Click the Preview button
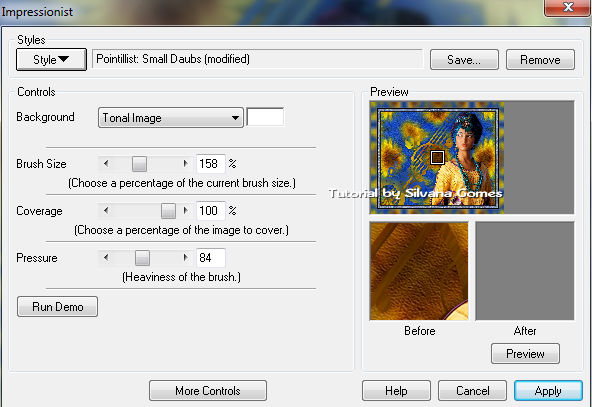The image size is (592, 407). click(525, 354)
